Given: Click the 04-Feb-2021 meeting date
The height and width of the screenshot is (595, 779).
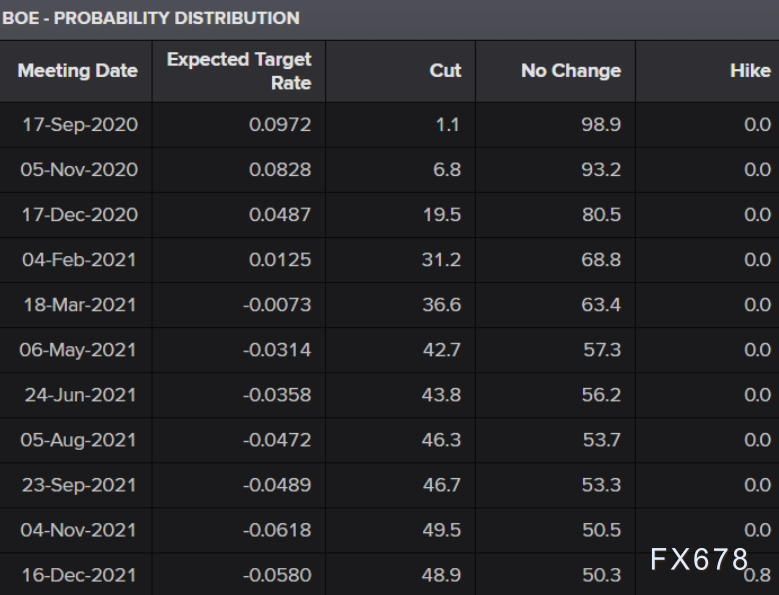Looking at the screenshot, I should tap(80, 260).
